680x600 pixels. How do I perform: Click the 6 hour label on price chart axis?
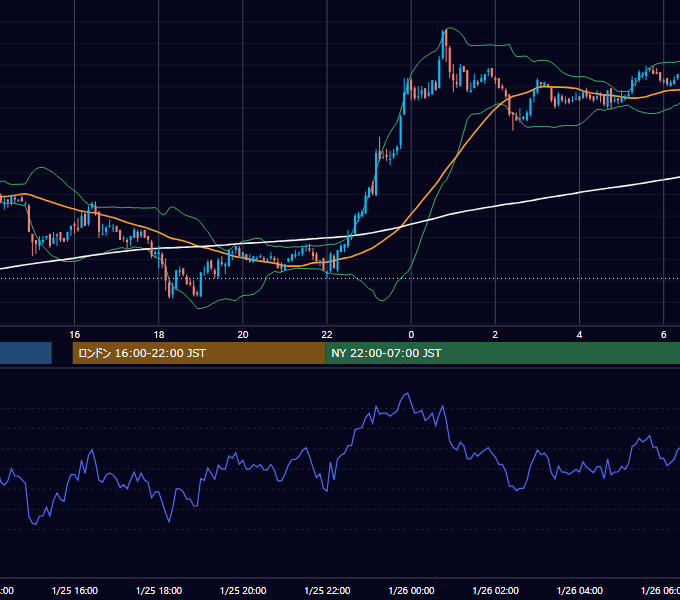click(x=664, y=335)
